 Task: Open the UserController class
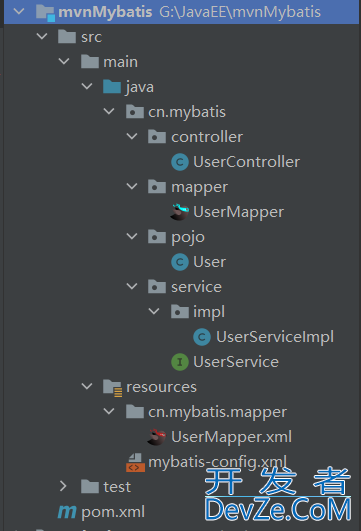(247, 162)
